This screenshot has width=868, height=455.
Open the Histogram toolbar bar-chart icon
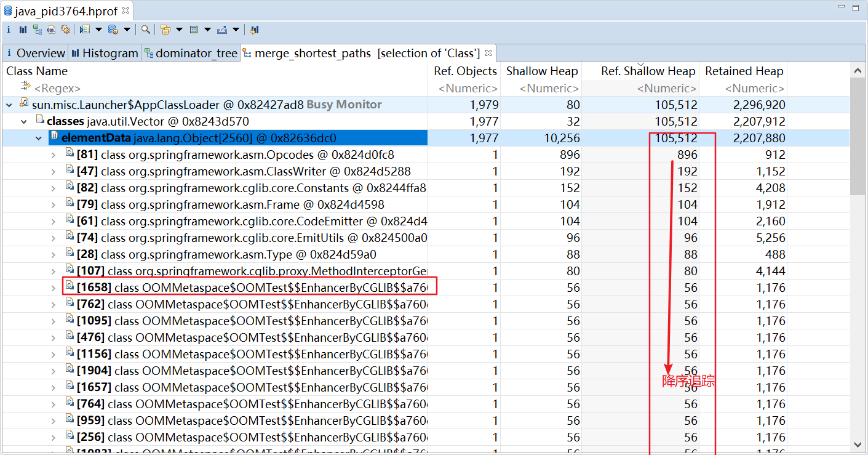[x=23, y=29]
